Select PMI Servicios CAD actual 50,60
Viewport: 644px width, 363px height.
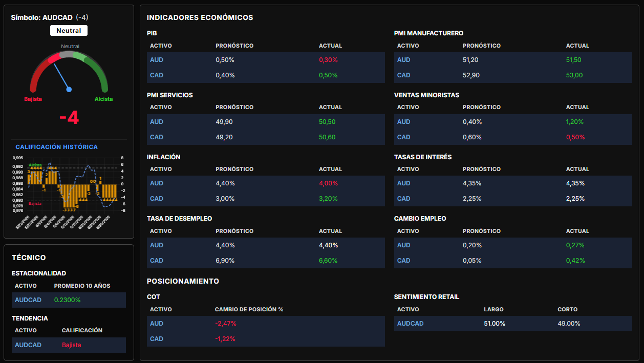(x=327, y=137)
